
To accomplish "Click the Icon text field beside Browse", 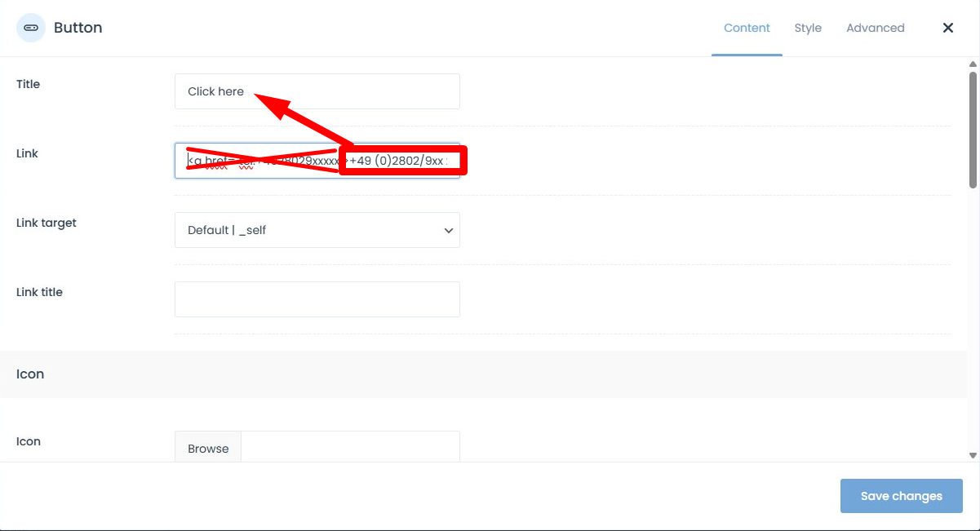I will point(350,448).
